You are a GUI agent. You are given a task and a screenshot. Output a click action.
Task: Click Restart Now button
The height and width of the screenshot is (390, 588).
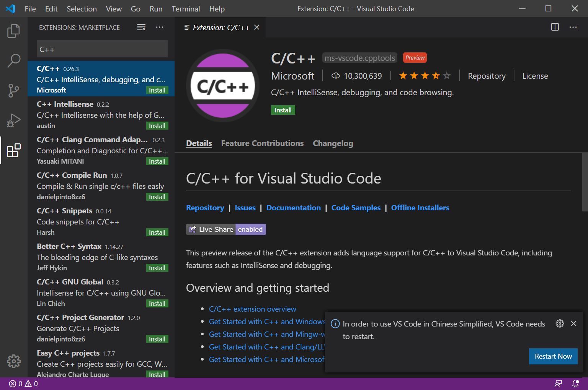(553, 356)
